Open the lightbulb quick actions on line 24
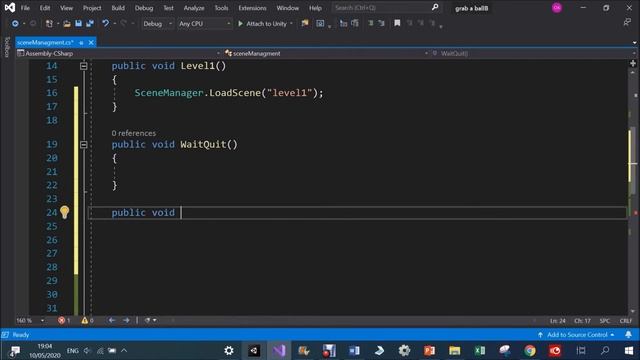This screenshot has height=360, width=640. click(x=64, y=212)
